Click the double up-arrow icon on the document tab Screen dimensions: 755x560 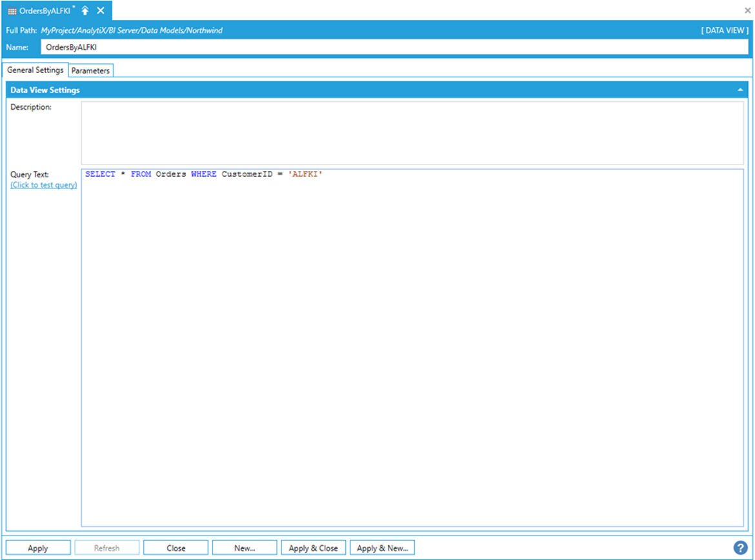coord(85,10)
